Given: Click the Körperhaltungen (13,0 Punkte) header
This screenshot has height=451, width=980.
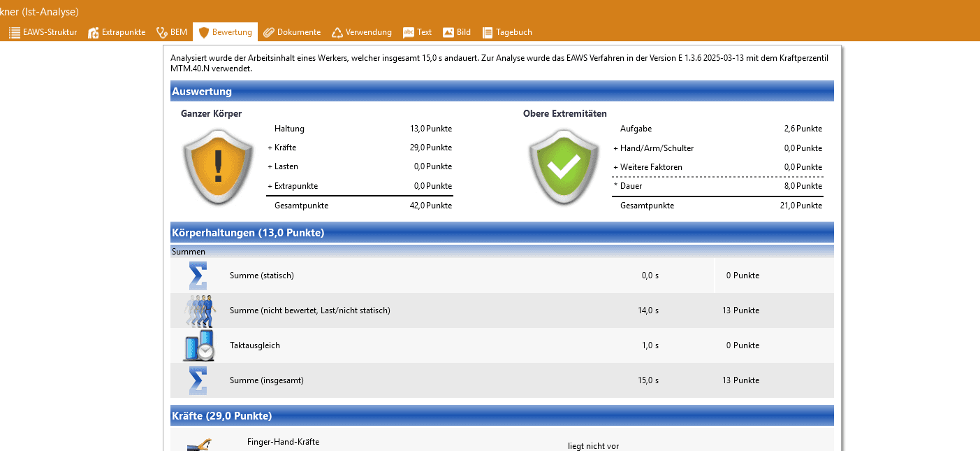Looking at the screenshot, I should pyautogui.click(x=502, y=233).
